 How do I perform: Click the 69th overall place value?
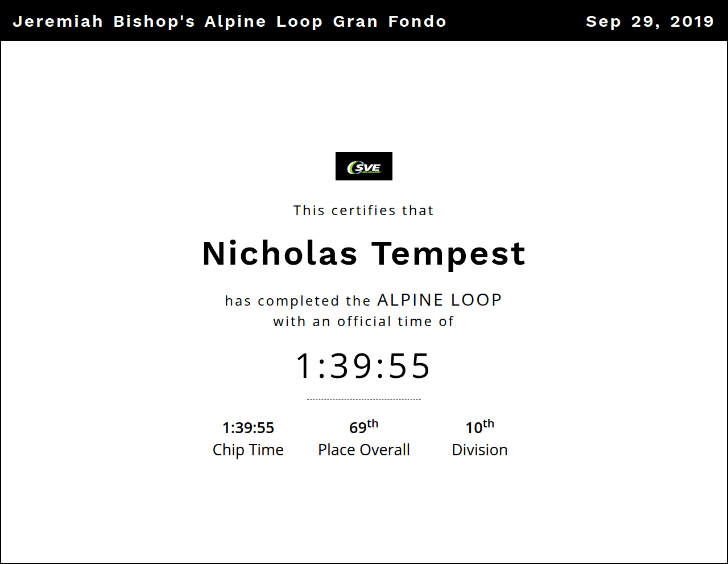[x=363, y=427]
